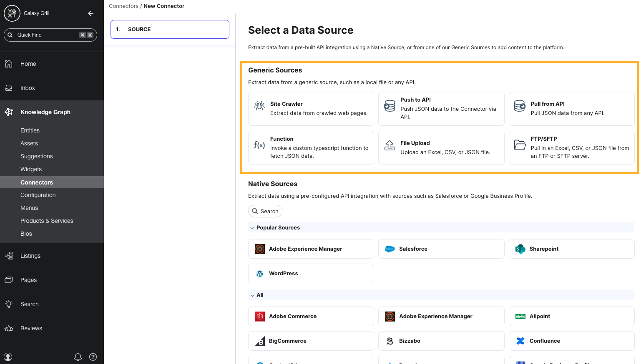Click the WordPress logo icon
This screenshot has height=364, width=641.
pos(260,274)
